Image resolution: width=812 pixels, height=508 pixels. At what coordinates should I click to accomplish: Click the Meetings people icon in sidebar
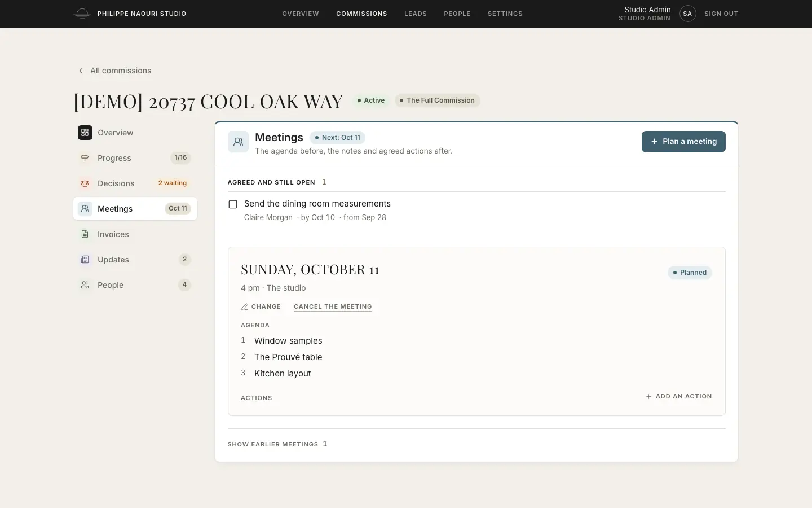85,209
